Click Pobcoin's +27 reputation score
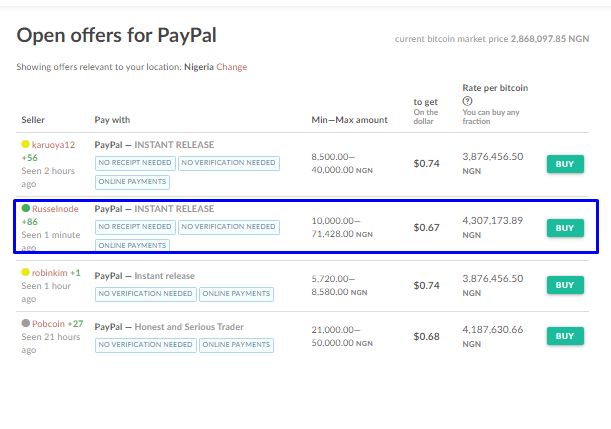This screenshot has height=429, width=611. coord(75,324)
